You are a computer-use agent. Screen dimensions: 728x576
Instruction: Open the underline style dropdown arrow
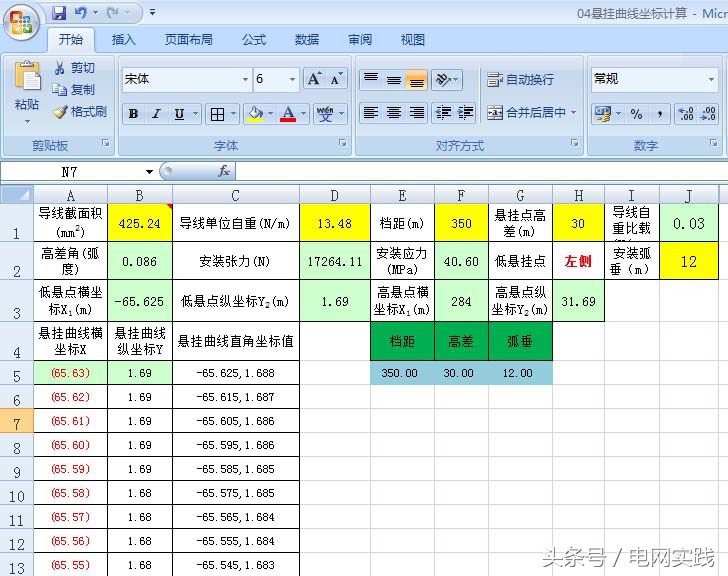[195, 114]
